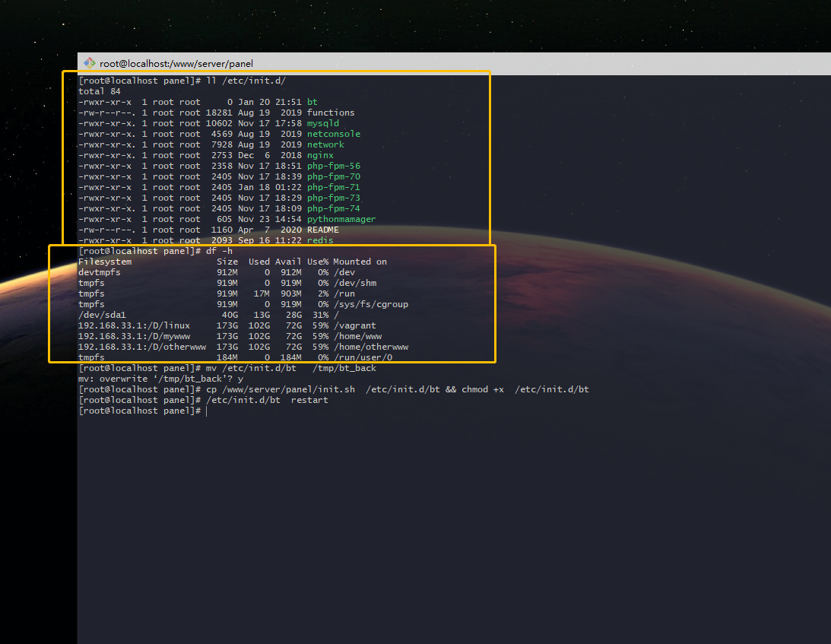
Task: Click the '/tmp/bt_back' path in mv command
Action: [344, 368]
